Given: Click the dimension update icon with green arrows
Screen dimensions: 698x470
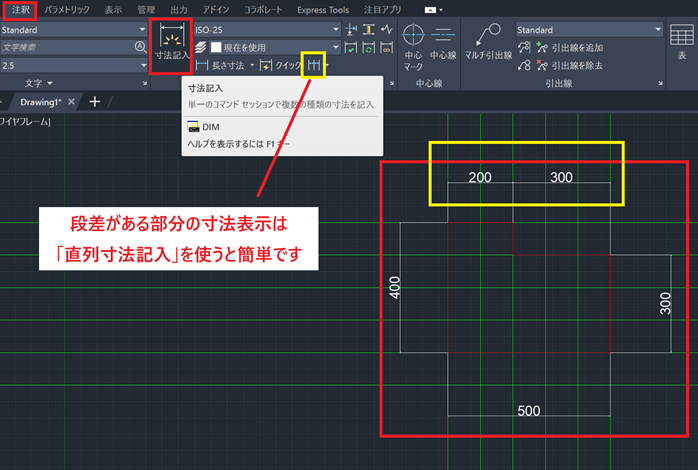Looking at the screenshot, I should pos(369,48).
